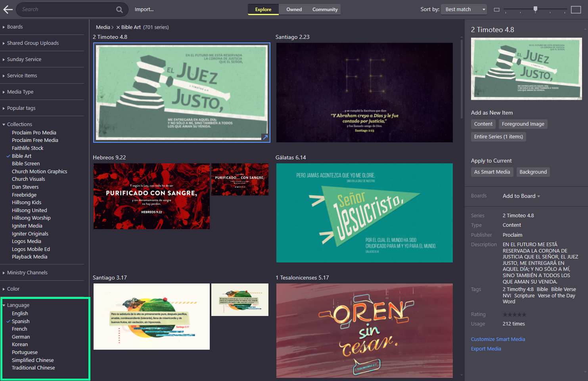Open the Import... menu
Viewport: 588px width, 381px height.
pyautogui.click(x=144, y=10)
